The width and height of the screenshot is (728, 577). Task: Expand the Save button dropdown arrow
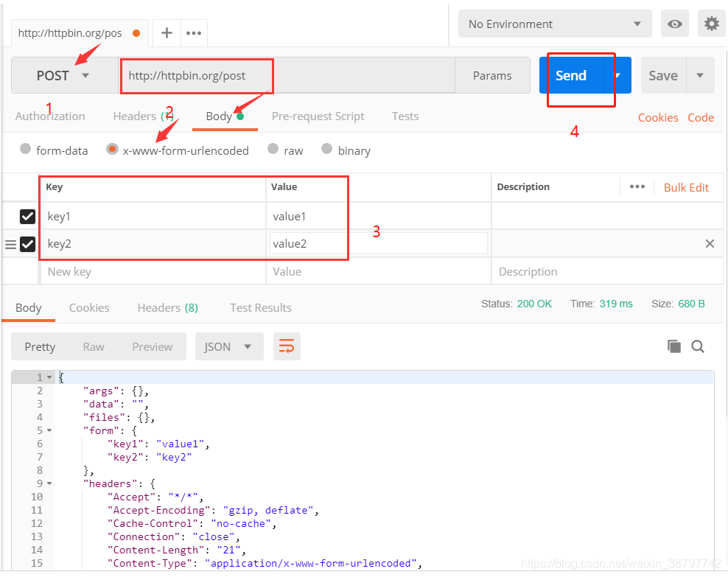pos(700,75)
